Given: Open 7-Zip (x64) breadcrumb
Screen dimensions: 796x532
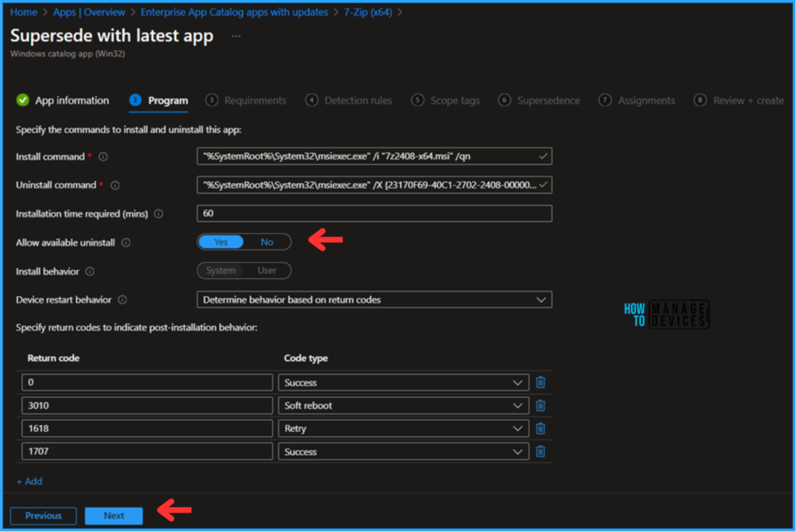Looking at the screenshot, I should tap(368, 12).
